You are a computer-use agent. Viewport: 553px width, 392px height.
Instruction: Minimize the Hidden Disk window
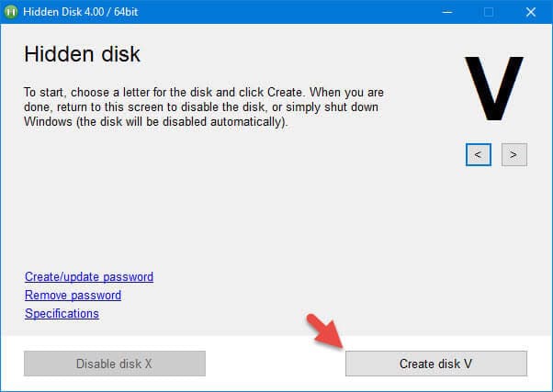tap(446, 12)
